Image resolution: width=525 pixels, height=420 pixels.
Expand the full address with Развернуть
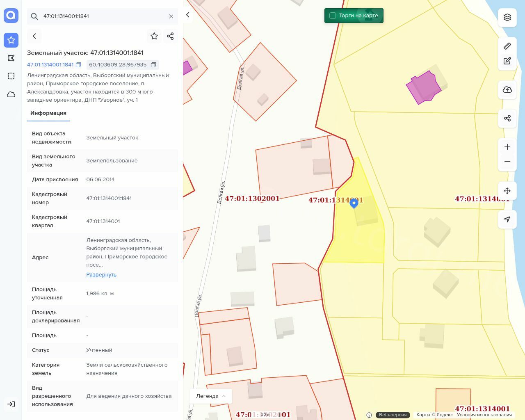click(x=101, y=275)
